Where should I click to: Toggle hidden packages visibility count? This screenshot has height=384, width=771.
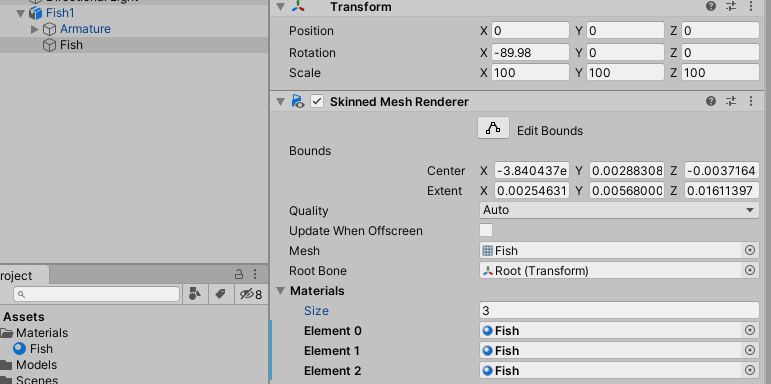[x=251, y=294]
